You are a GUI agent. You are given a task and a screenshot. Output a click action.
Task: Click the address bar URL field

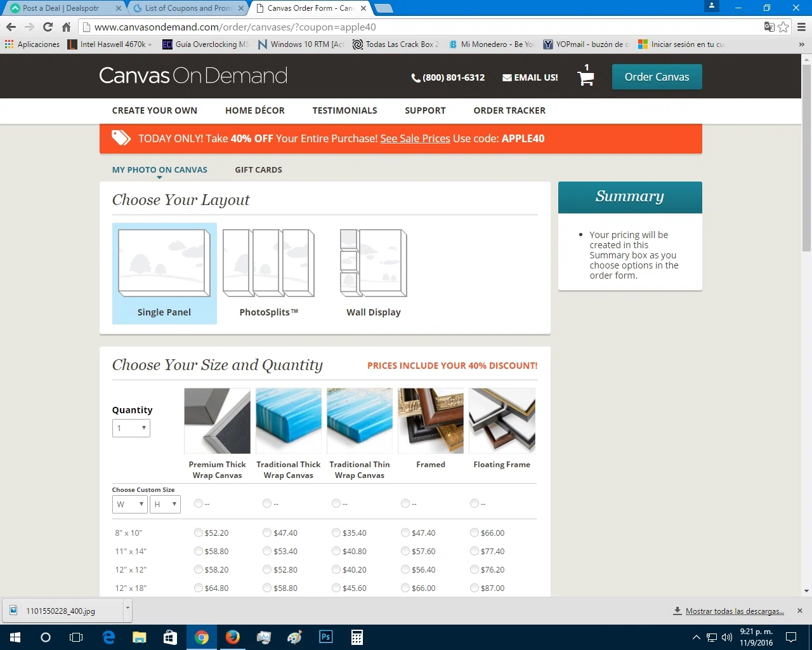click(x=419, y=27)
